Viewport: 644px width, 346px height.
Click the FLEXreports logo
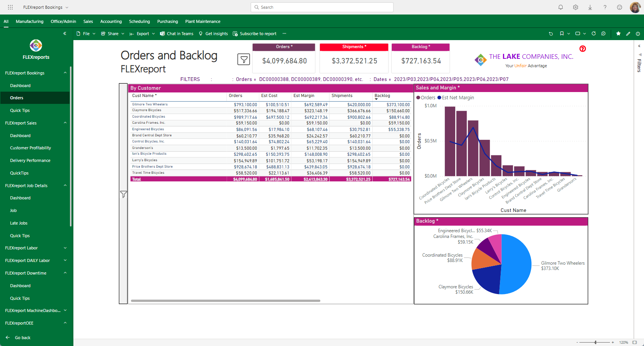36,45
